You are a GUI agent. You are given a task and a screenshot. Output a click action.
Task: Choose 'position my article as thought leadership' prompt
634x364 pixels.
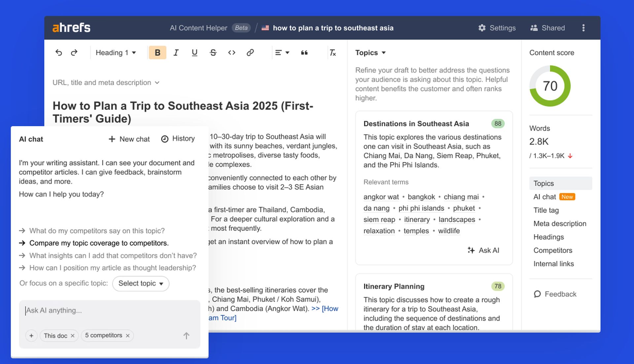[107, 268]
